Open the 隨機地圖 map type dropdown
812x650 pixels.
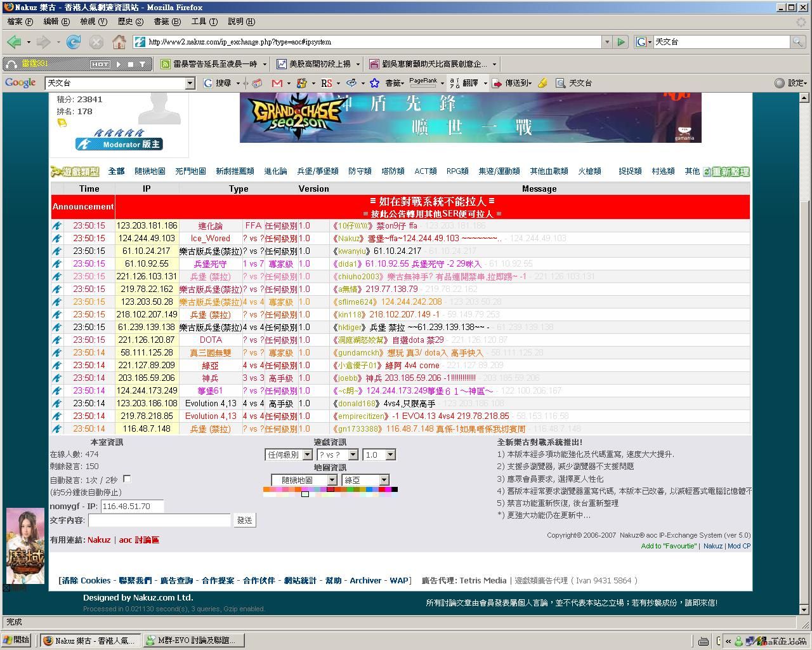[x=304, y=480]
